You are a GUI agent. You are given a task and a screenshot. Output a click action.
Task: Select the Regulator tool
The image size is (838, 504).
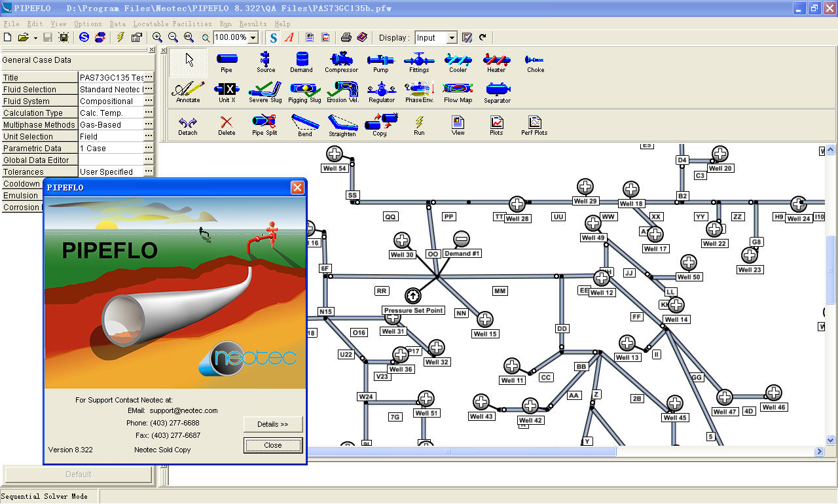[x=381, y=92]
